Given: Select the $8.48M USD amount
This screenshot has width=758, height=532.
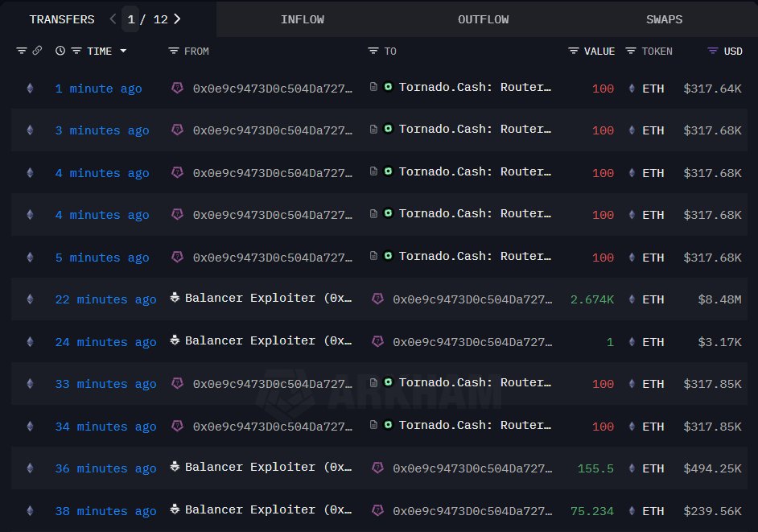Looking at the screenshot, I should [x=719, y=299].
